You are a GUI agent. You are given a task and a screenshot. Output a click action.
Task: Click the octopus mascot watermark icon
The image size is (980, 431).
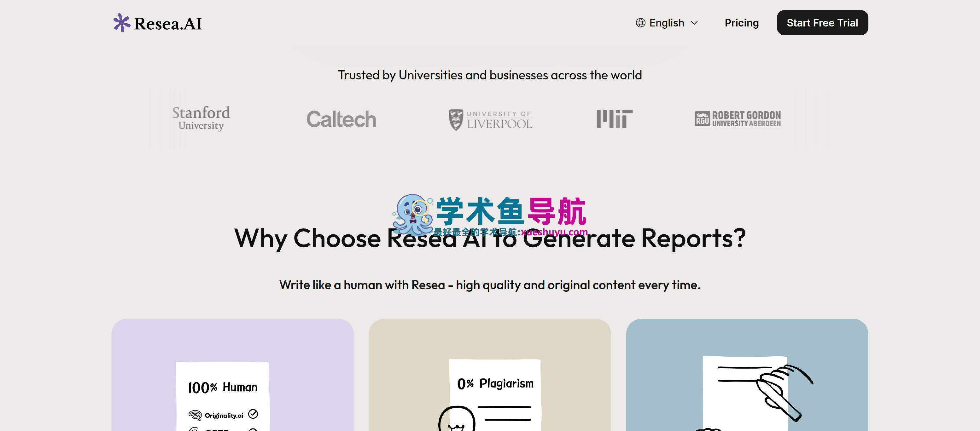(412, 215)
